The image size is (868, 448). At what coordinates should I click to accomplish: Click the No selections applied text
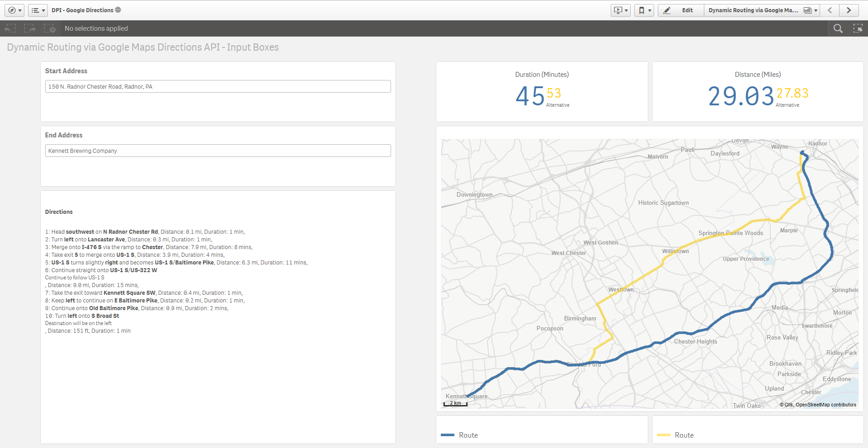[96, 28]
